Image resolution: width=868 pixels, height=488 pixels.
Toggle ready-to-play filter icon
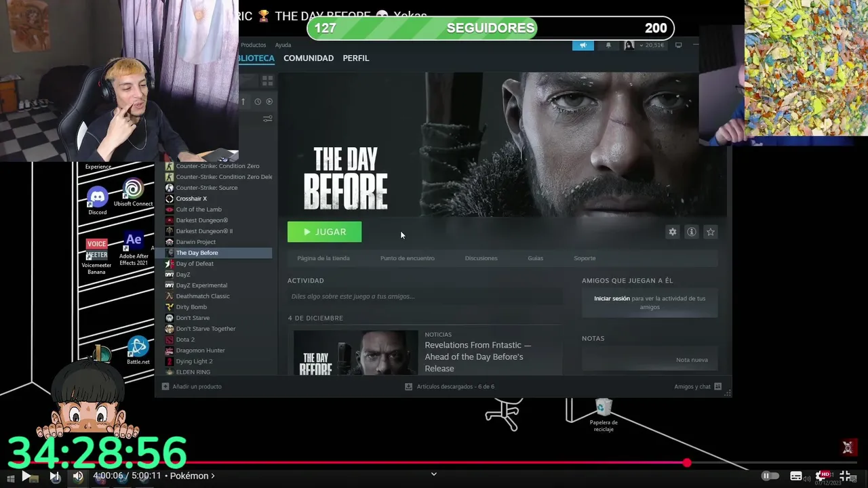[269, 102]
